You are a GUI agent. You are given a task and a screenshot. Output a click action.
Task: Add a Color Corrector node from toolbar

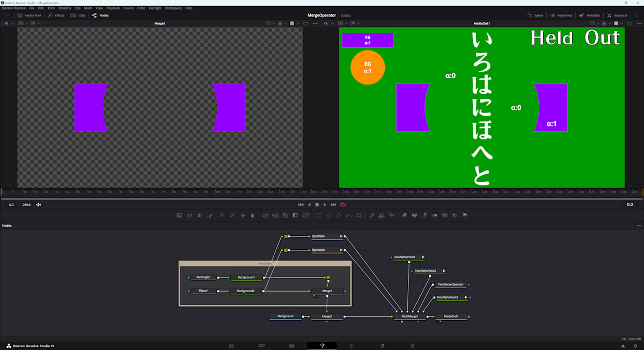222,215
